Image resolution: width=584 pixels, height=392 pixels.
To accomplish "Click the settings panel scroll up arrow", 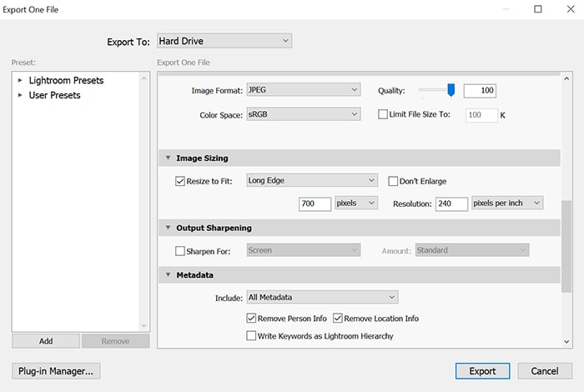I will tap(566, 78).
